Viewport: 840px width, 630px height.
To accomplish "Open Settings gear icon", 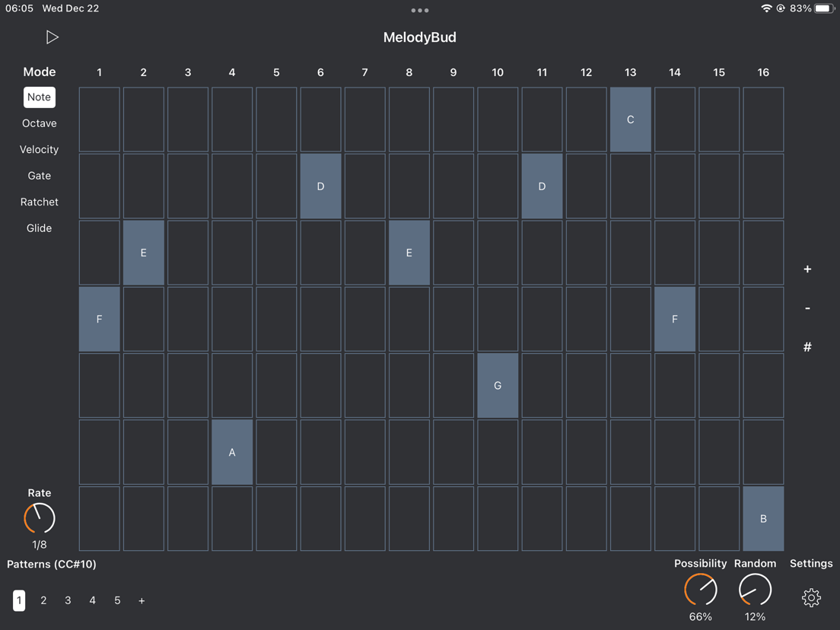I will click(811, 597).
